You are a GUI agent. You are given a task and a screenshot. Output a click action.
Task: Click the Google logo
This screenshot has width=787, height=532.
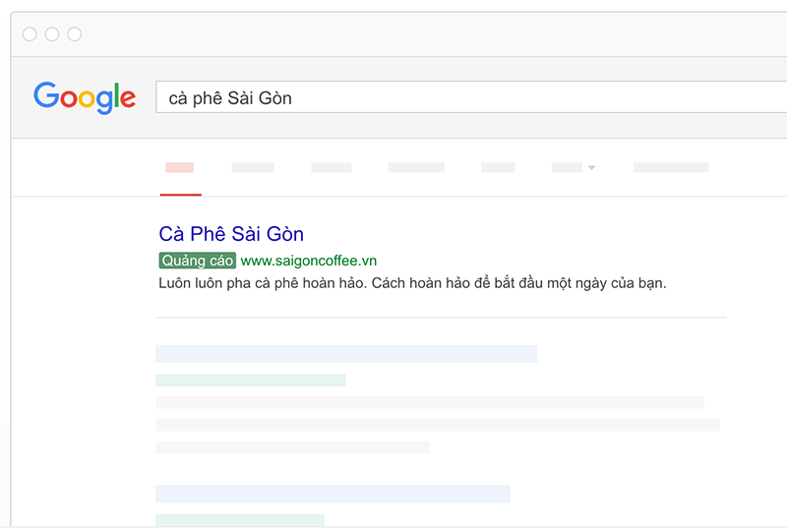[85, 97]
